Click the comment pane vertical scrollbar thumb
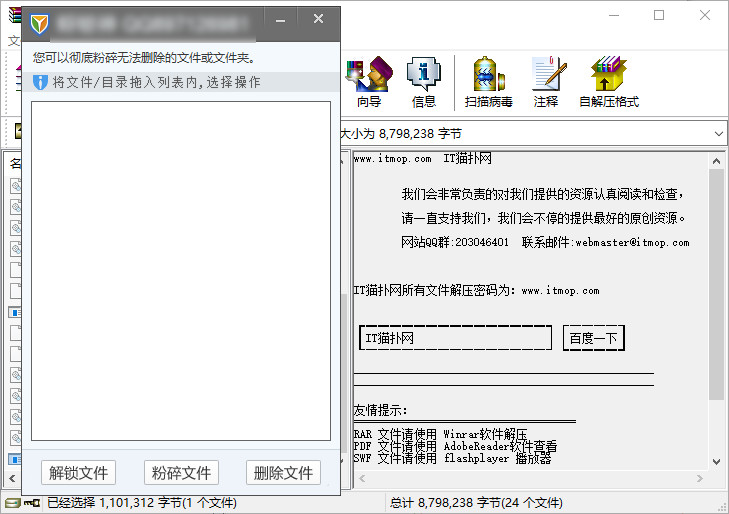The image size is (729, 514). pos(716,284)
